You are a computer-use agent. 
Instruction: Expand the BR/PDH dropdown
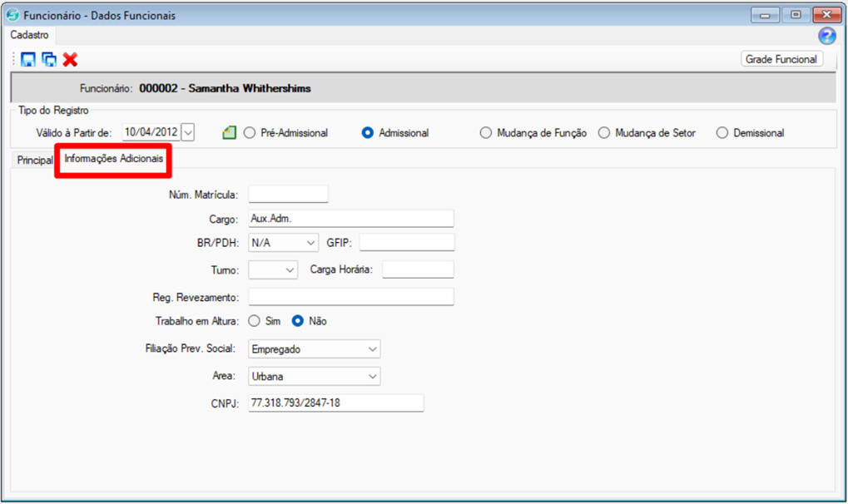click(x=310, y=242)
